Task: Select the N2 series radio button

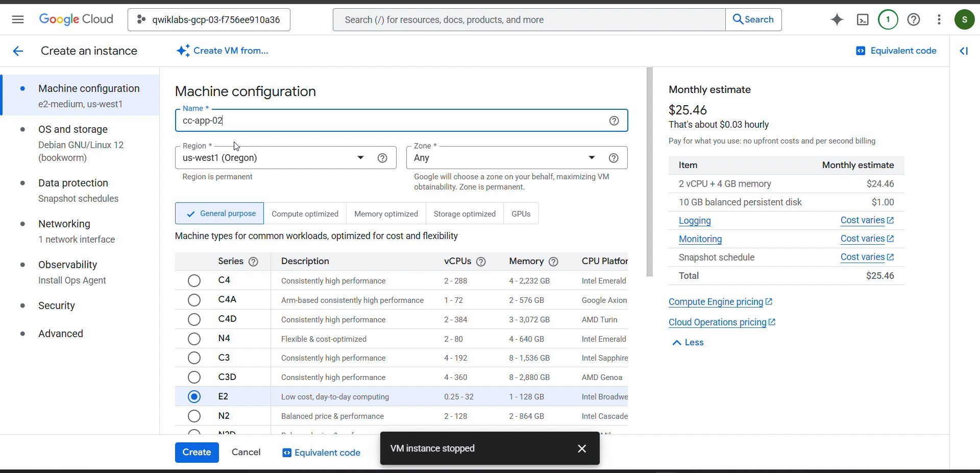Action: (194, 416)
